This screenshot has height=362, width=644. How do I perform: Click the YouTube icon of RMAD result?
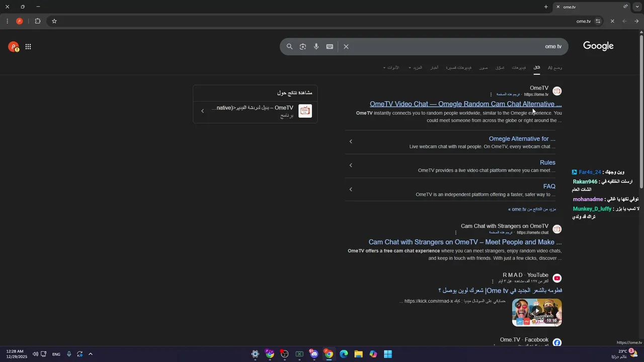pos(557,278)
